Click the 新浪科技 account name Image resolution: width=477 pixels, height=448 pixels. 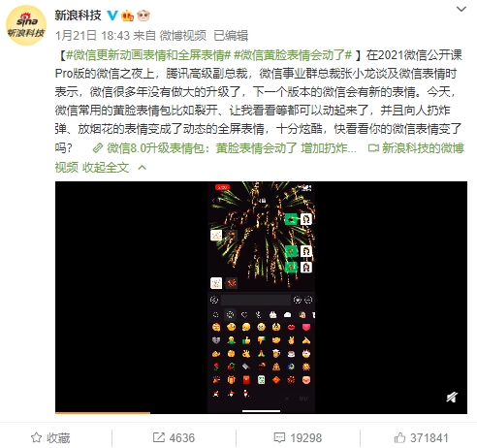click(x=78, y=16)
